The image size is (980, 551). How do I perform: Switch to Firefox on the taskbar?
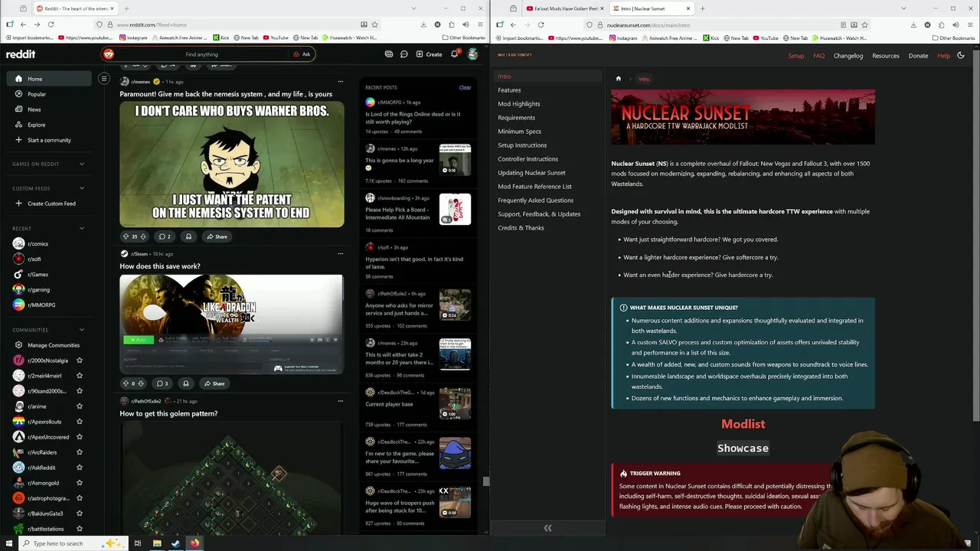pyautogui.click(x=194, y=543)
